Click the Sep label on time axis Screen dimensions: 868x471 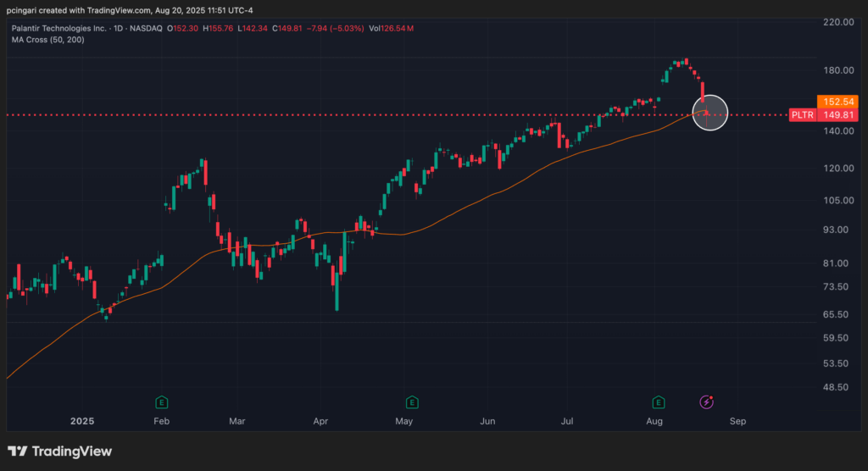pyautogui.click(x=738, y=421)
